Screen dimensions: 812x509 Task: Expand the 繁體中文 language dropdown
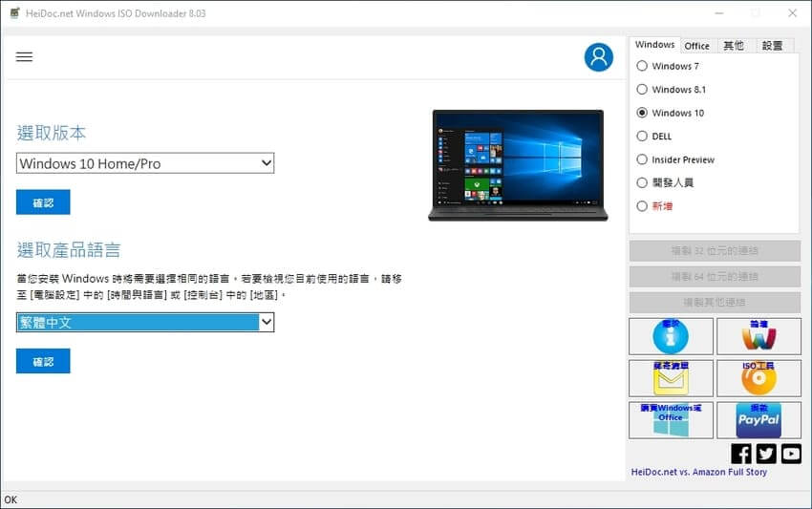(145, 322)
